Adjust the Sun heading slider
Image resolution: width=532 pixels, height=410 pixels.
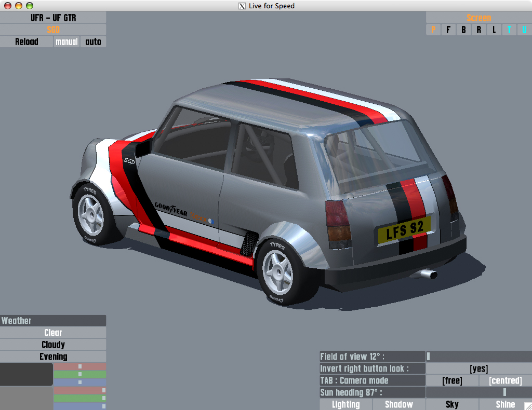478,392
